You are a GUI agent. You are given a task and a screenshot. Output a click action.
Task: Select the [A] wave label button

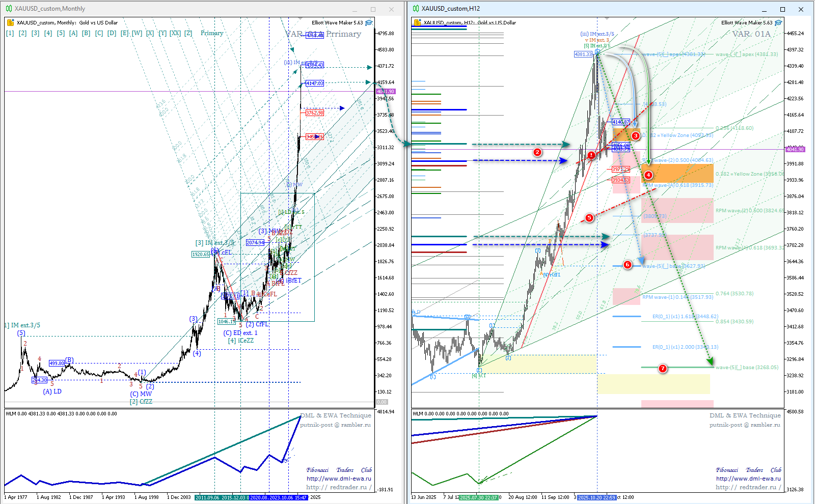(73, 33)
